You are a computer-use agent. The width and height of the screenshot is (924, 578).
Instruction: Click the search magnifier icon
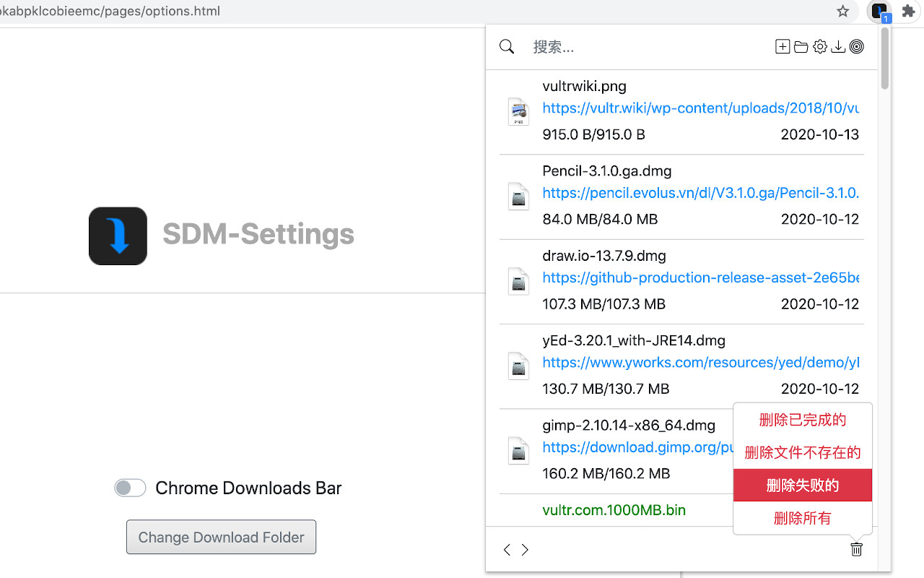507,47
